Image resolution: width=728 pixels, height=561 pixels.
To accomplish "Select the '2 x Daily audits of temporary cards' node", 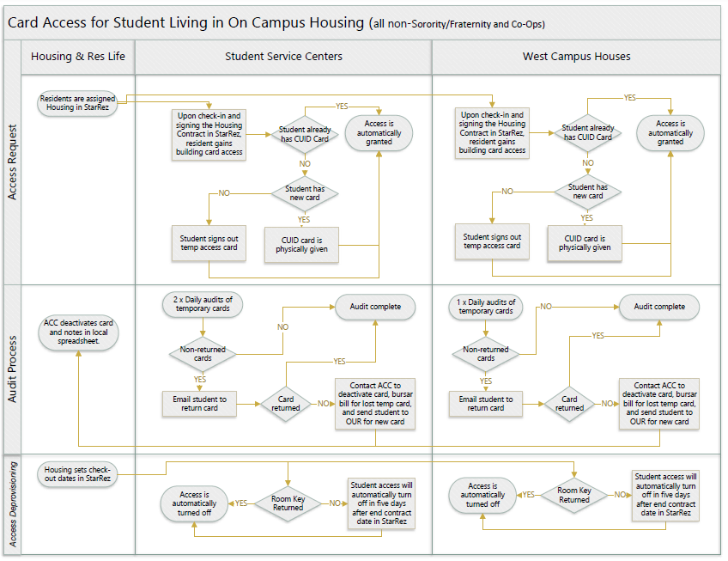I will click(203, 304).
